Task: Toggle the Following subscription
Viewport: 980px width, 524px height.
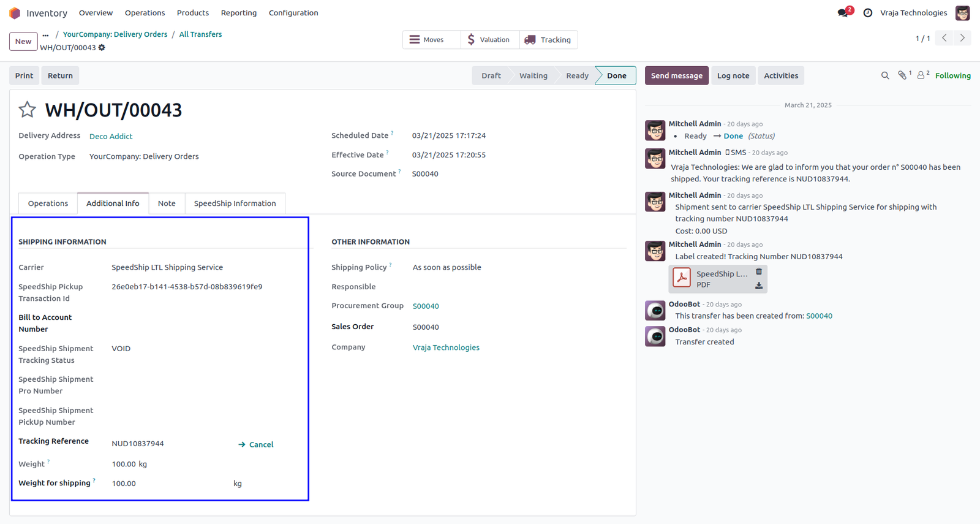Action: point(952,76)
